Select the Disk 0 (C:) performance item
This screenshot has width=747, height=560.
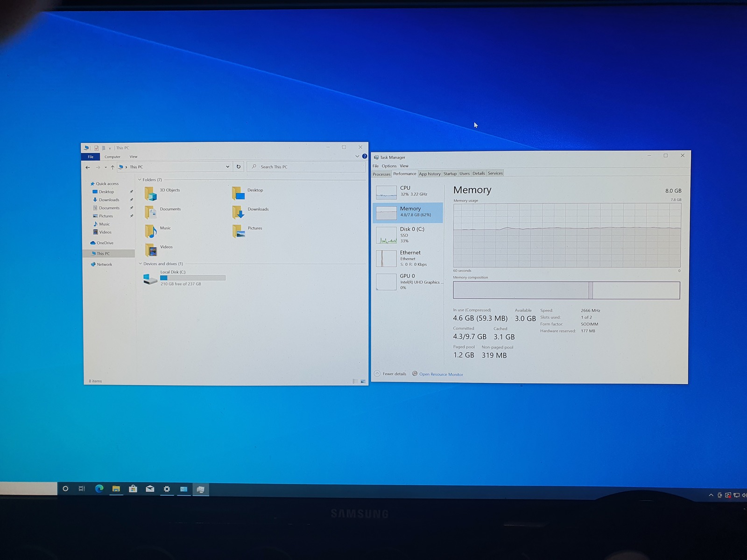(408, 235)
